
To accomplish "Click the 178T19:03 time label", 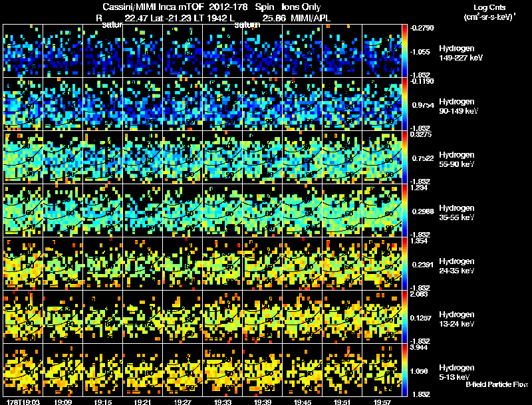I will pos(23,402).
